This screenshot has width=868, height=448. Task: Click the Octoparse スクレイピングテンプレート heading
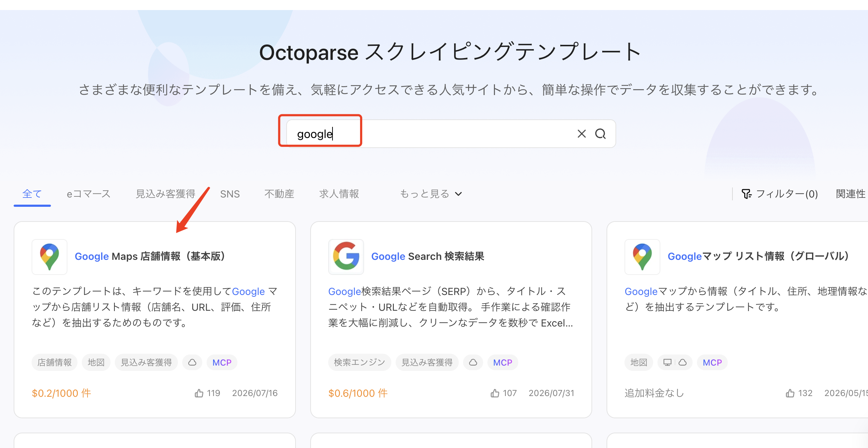(x=450, y=52)
